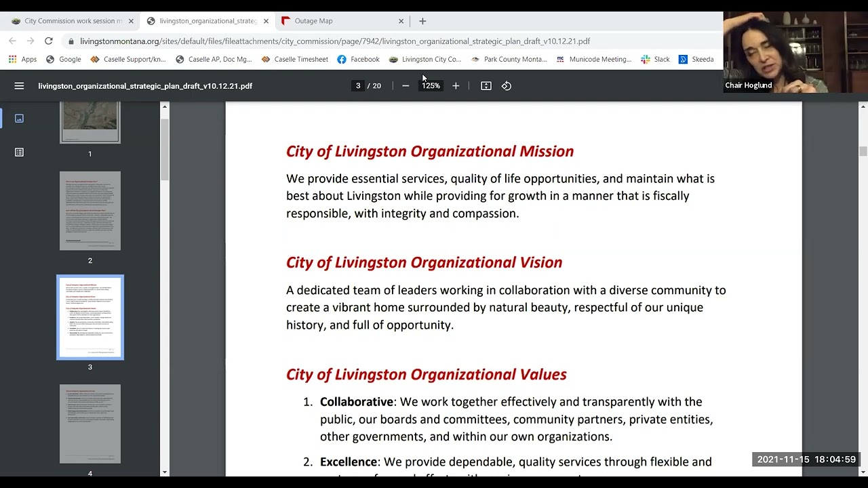Click the thumbnail panel scroll down arrow

pos(165,472)
